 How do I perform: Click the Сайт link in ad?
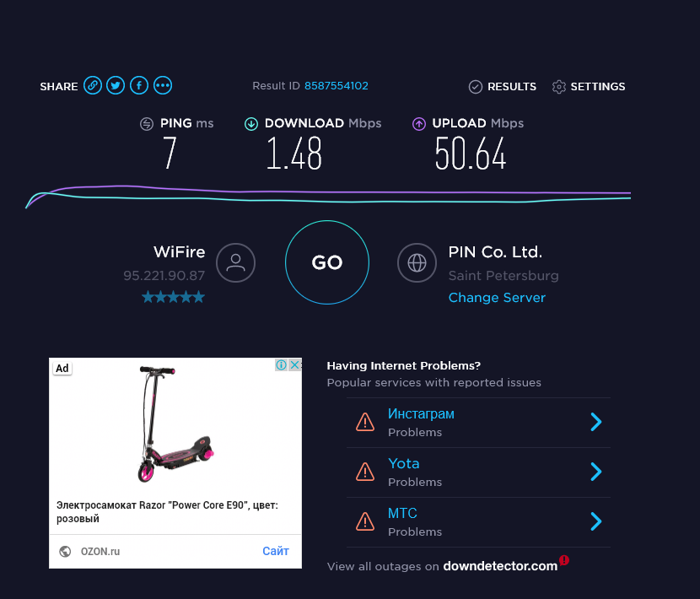point(276,551)
